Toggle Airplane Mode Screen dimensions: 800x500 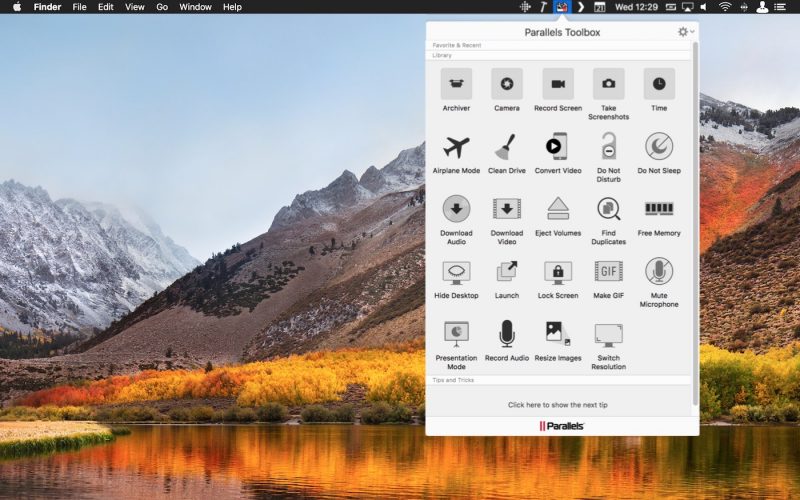[456, 153]
